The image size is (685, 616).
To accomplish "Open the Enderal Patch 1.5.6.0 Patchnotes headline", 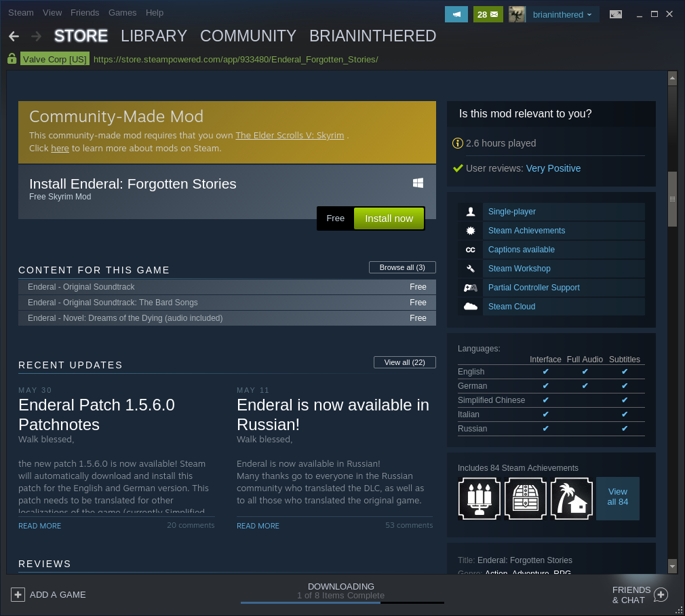I will pos(96,415).
